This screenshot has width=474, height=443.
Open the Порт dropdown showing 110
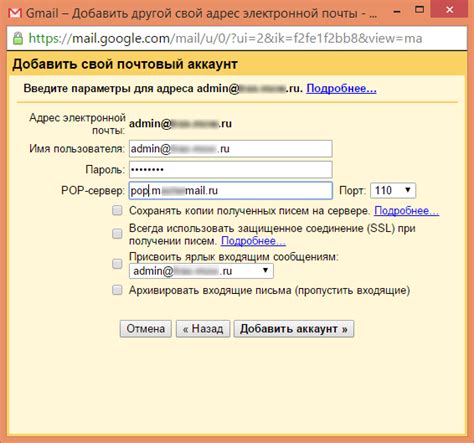pos(393,191)
